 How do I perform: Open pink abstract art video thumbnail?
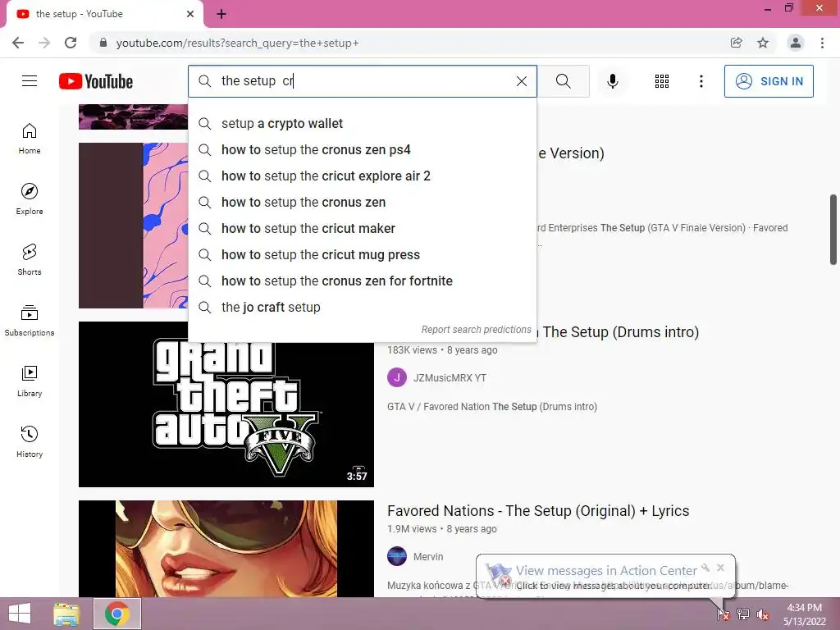134,225
